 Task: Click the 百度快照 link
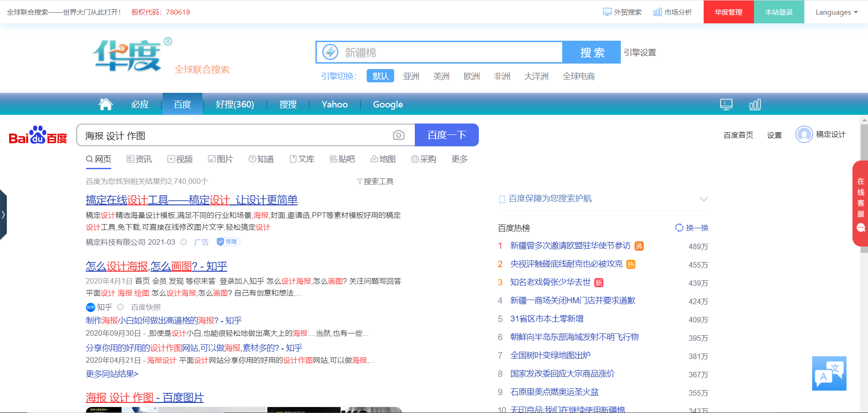(x=146, y=307)
